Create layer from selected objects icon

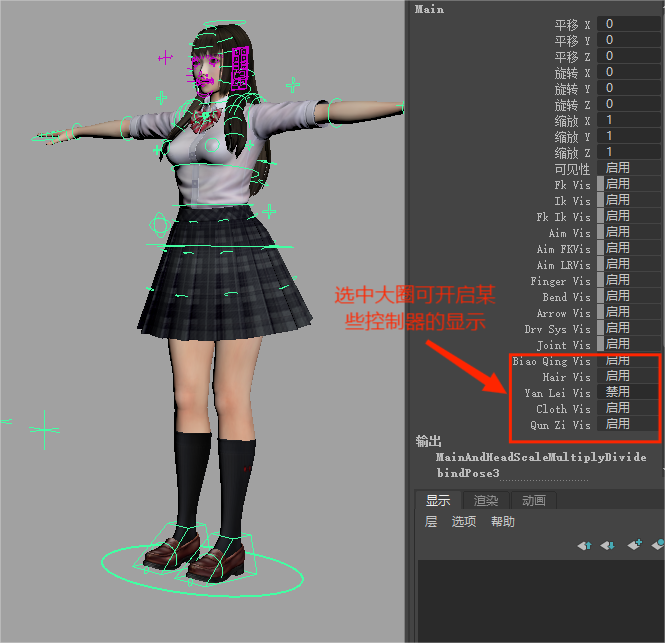[x=658, y=545]
